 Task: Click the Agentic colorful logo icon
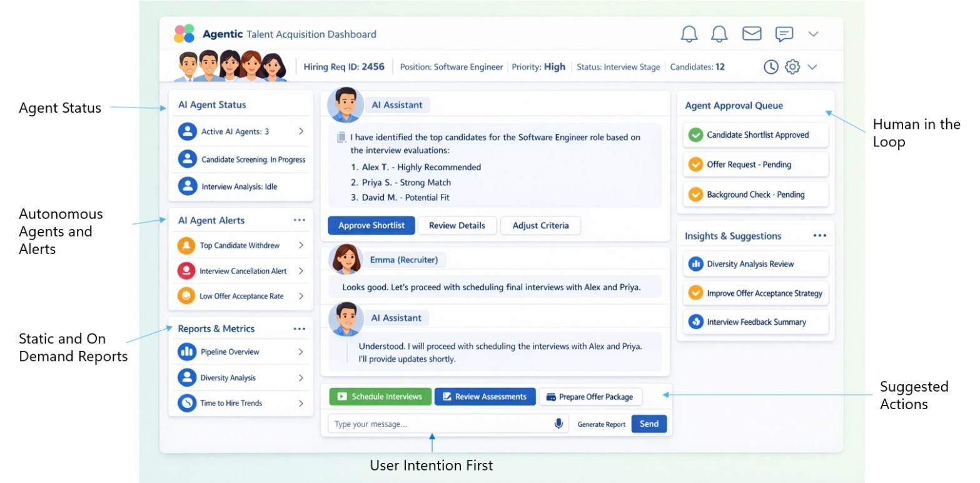(x=184, y=34)
